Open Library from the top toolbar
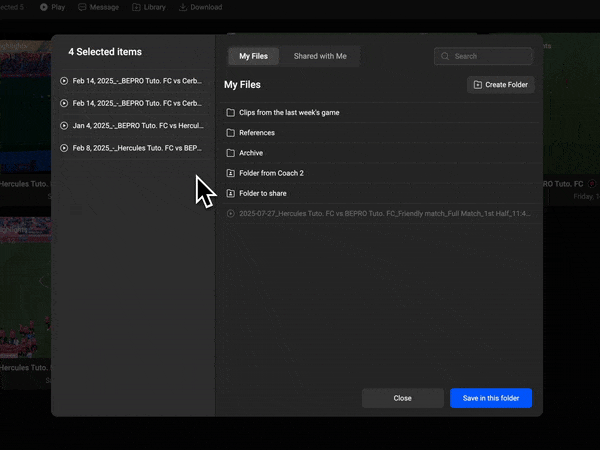 pos(149,7)
